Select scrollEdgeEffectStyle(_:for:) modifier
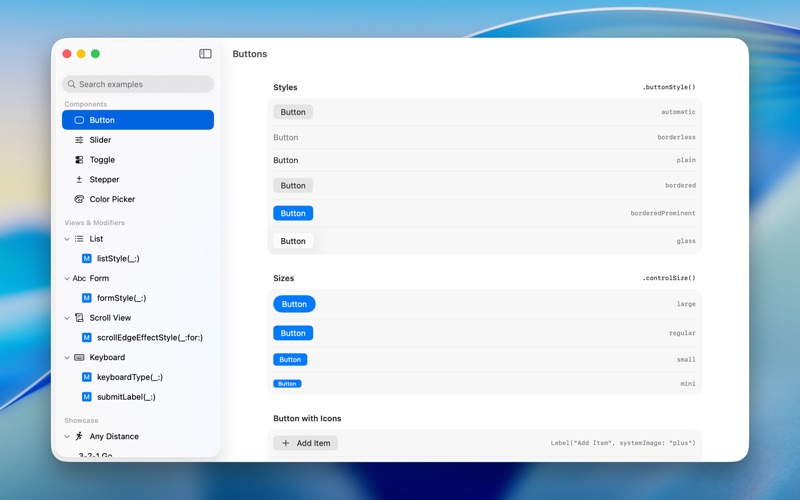Image resolution: width=800 pixels, height=500 pixels. [x=149, y=338]
